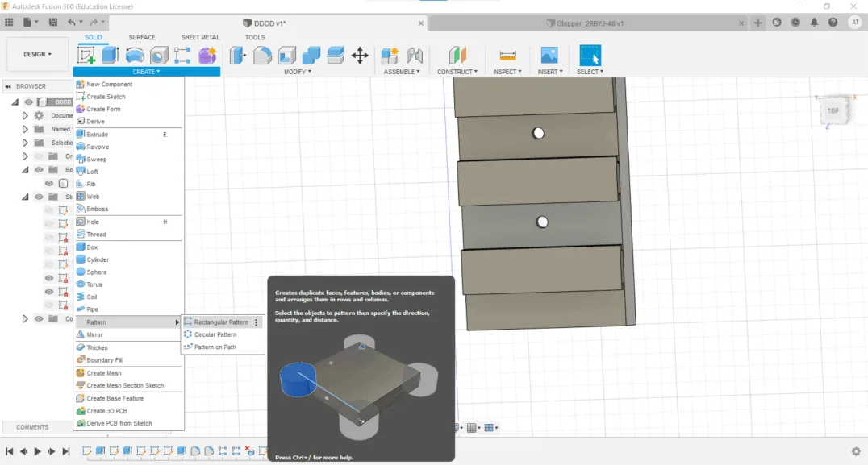
Task: Play the timeline
Action: tap(38, 452)
